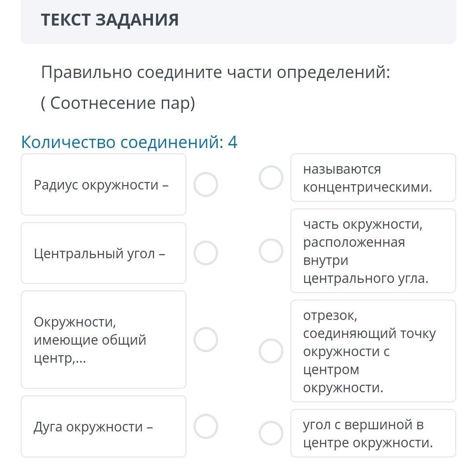Click the circle next to отрезок, соединяющий точку
This screenshot has height=472, width=476.
click(271, 351)
